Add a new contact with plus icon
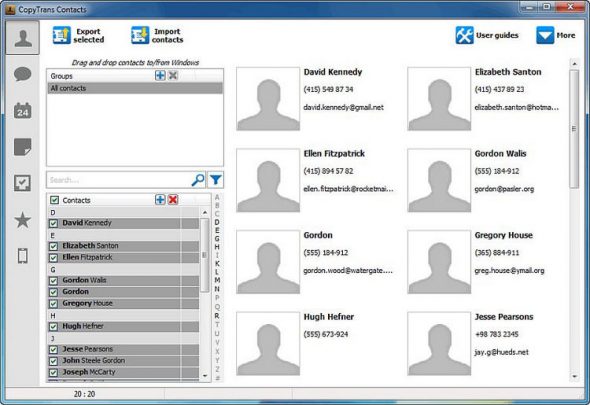 click(x=160, y=199)
